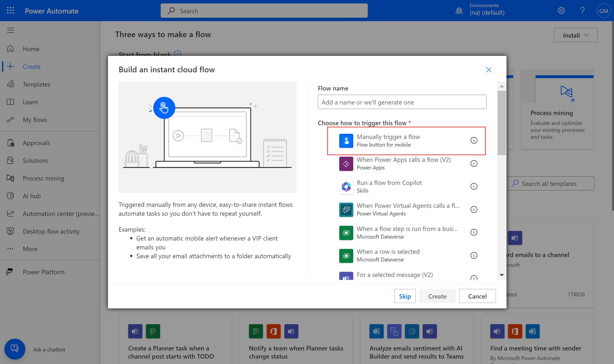Expand the Install dropdown
Screen dimensions: 614x364
click(575, 35)
